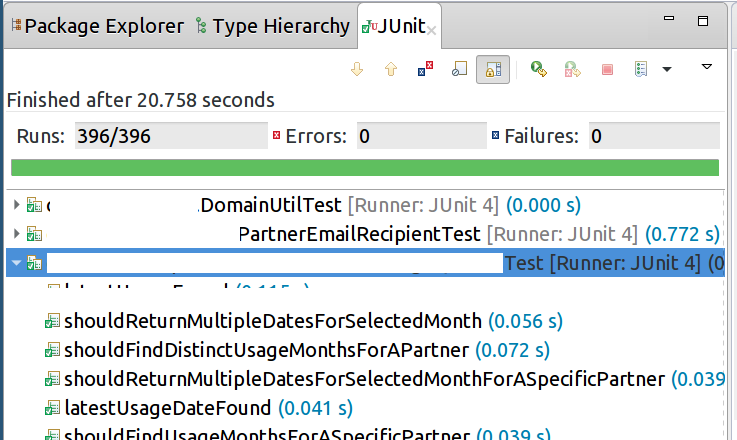The image size is (737, 440).
Task: Click the shouldFindDistinctUsageMonthsForAPartner test icon
Action: (x=52, y=351)
